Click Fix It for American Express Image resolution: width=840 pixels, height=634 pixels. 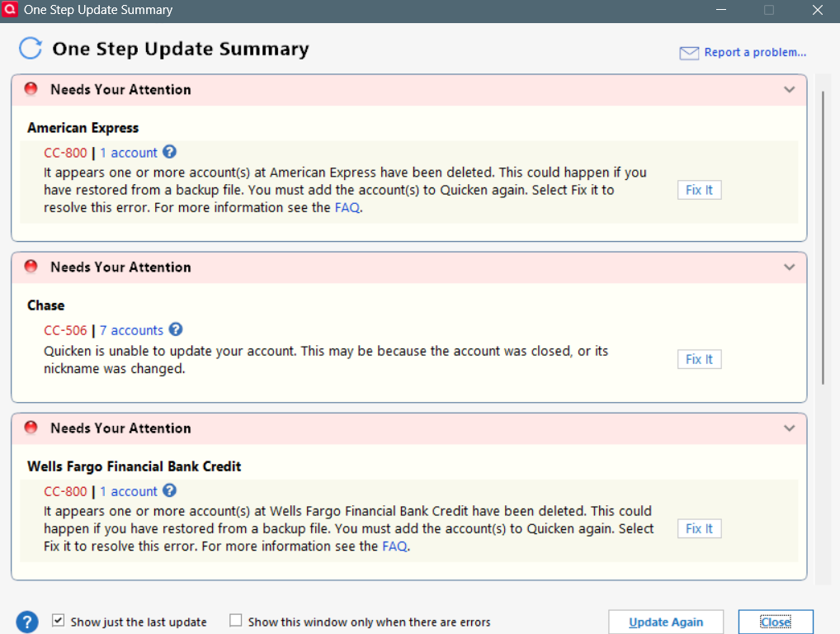[x=699, y=190]
